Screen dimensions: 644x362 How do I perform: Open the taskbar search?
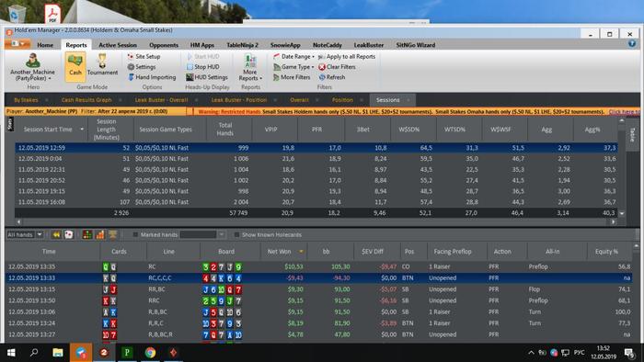pos(35,353)
